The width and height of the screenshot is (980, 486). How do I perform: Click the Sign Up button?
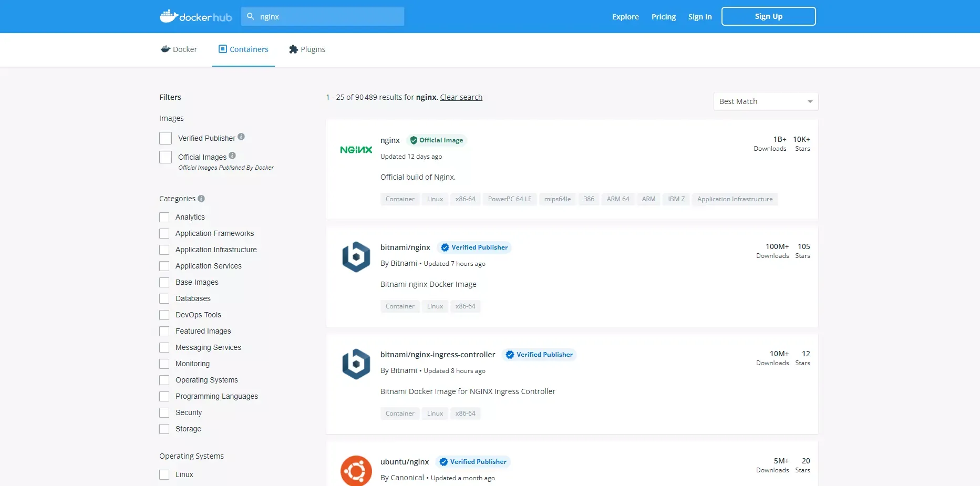[768, 16]
